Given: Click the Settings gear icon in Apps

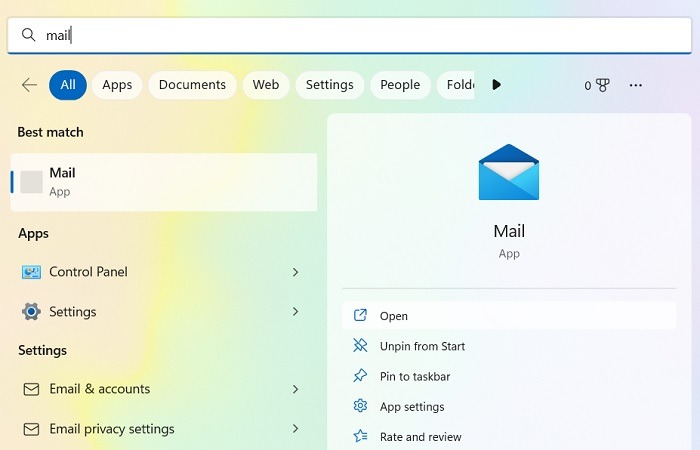Looking at the screenshot, I should 31,312.
